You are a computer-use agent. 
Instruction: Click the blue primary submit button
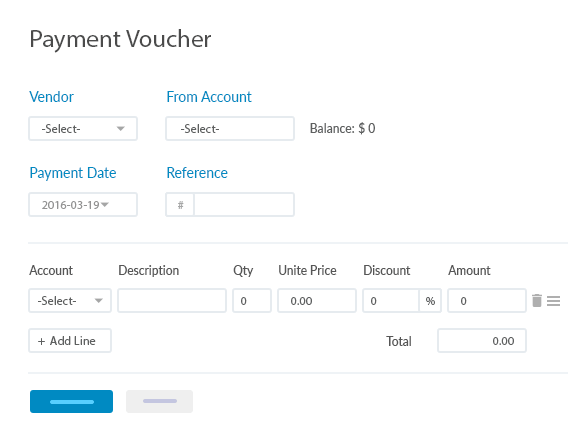coord(71,402)
